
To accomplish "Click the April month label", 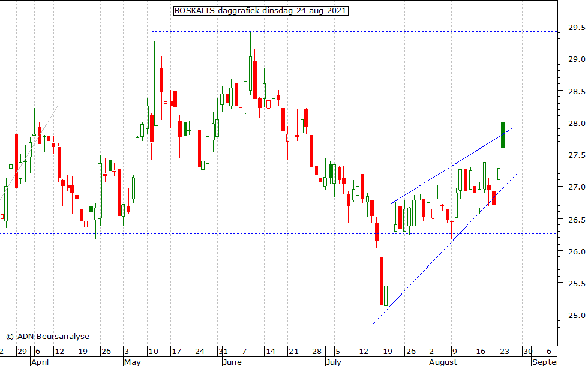I will 40,362.
